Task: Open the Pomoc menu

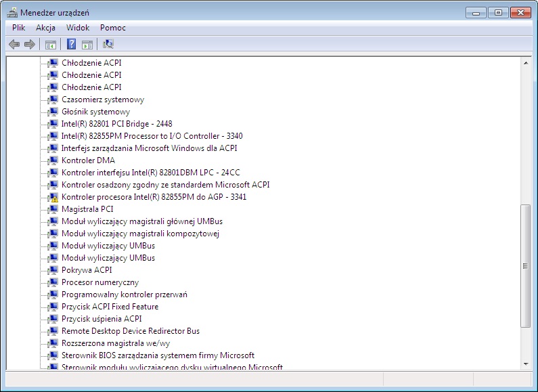Action: 113,28
